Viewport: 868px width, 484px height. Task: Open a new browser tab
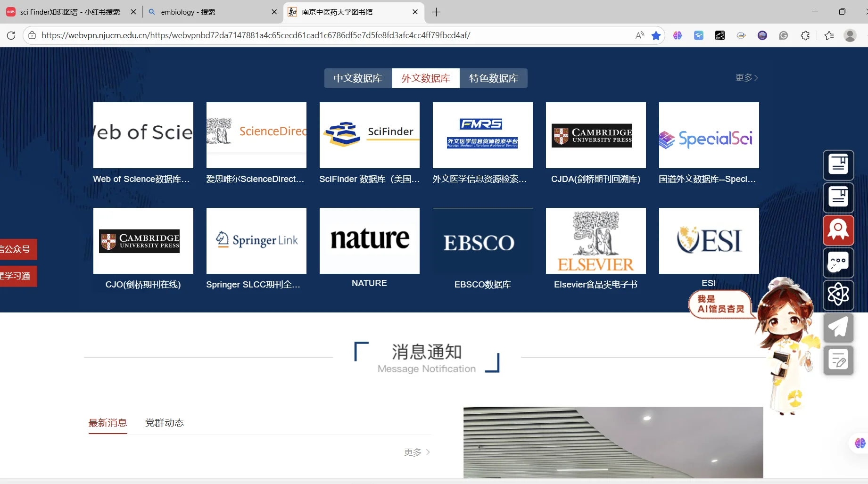(437, 12)
